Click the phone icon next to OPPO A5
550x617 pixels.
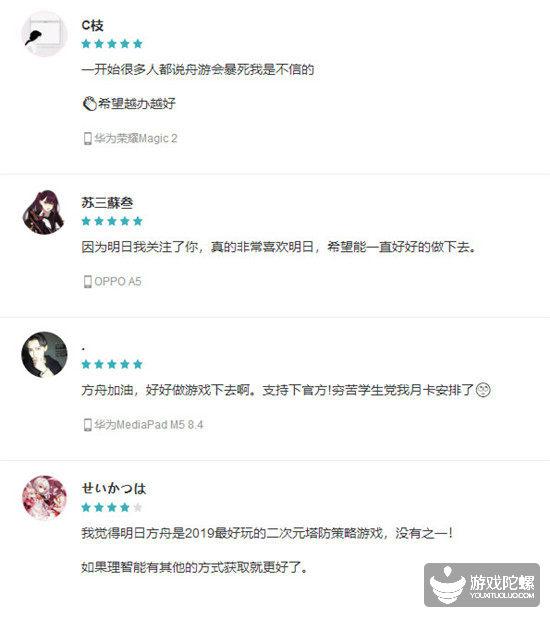[87, 282]
